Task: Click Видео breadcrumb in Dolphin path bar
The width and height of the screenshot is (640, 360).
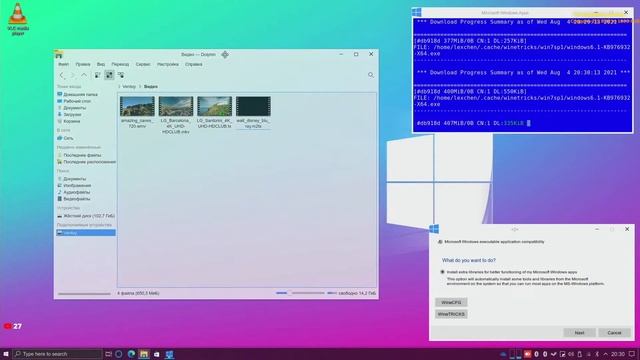Action: [x=151, y=87]
